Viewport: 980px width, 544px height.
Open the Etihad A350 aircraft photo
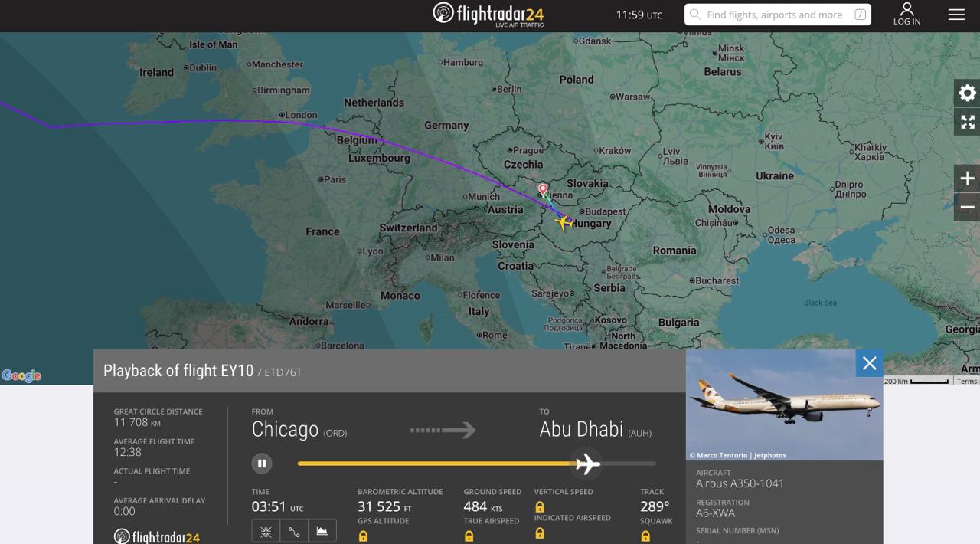[x=784, y=405]
